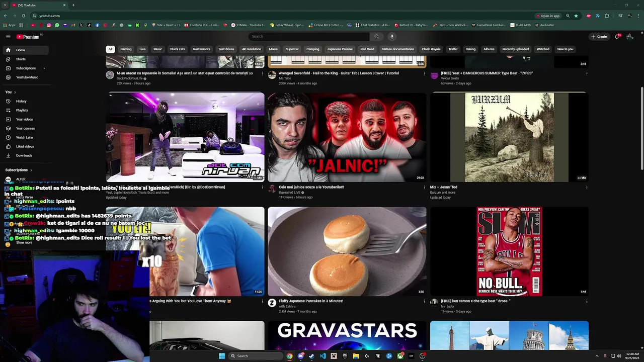Open Steam from the taskbar
644x362 pixels.
311,356
